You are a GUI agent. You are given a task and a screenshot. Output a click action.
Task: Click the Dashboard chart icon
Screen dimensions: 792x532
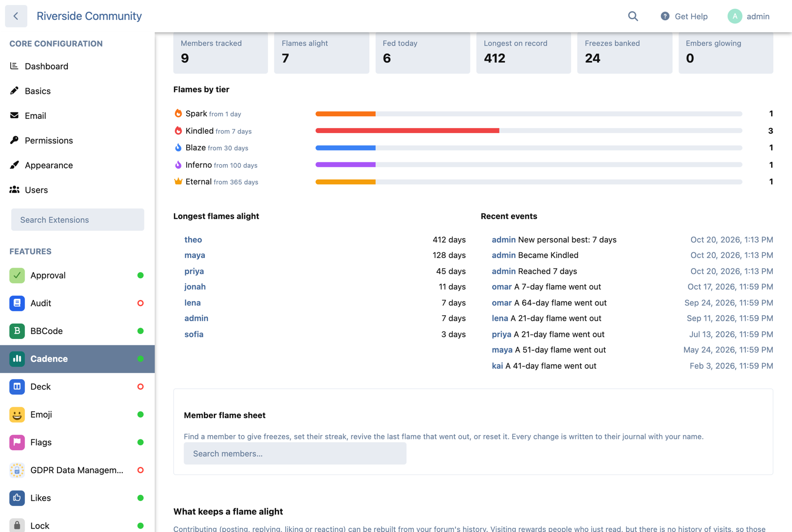(14, 66)
